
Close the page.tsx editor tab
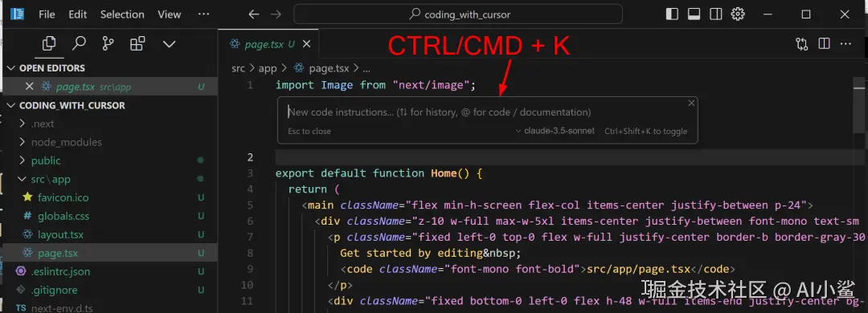[x=307, y=44]
